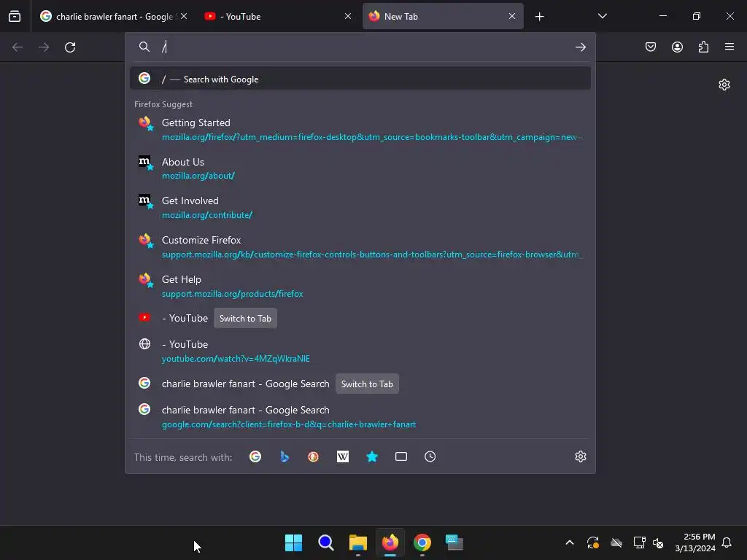The height and width of the screenshot is (560, 747).
Task: Open new tab personalize gear
Action: coord(724,85)
